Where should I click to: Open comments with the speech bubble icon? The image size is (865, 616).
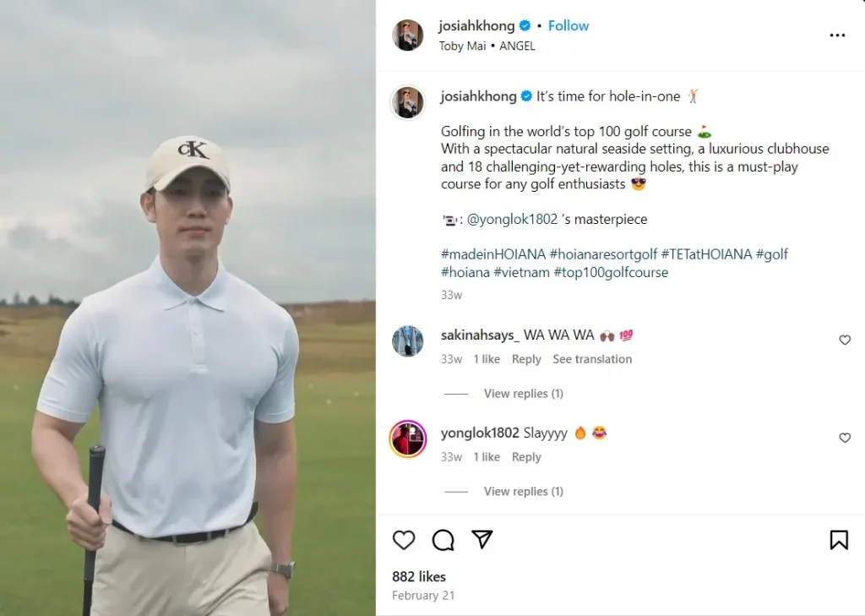tap(443, 540)
